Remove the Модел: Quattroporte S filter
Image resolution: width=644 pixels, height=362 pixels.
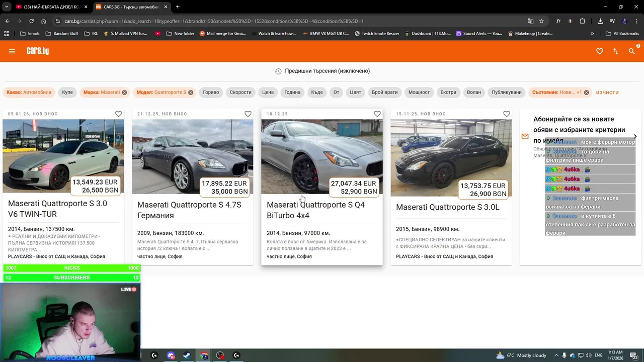pyautogui.click(x=191, y=93)
